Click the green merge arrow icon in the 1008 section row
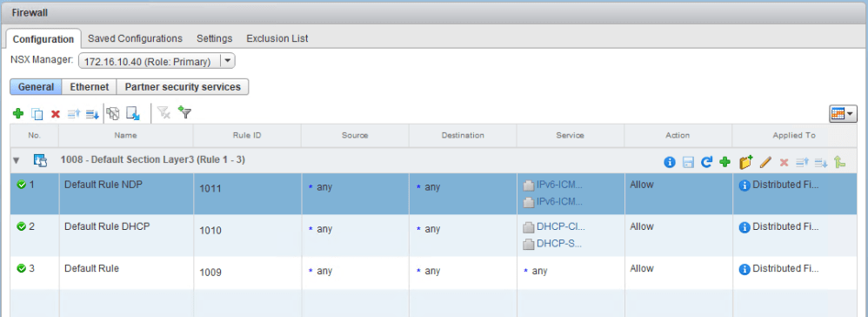This screenshot has width=868, height=317. point(840,162)
